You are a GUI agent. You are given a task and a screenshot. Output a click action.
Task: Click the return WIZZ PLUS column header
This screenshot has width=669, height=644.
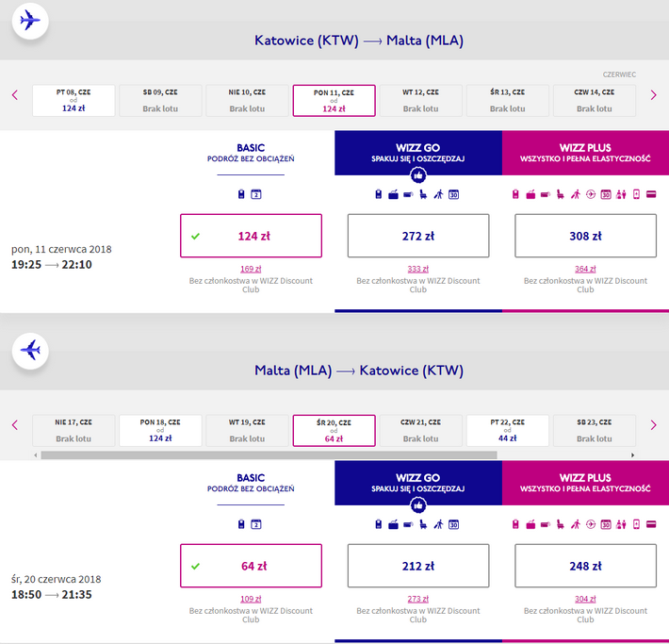click(585, 483)
